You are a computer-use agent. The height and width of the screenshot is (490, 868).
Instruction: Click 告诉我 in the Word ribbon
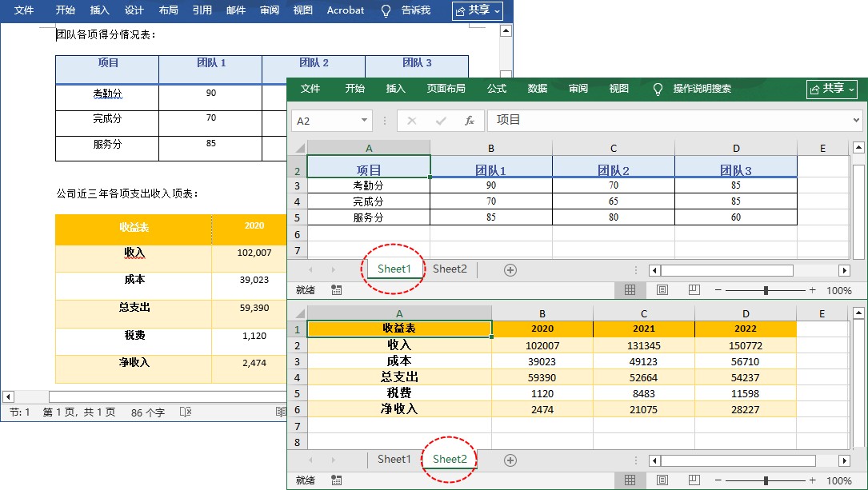[x=416, y=10]
